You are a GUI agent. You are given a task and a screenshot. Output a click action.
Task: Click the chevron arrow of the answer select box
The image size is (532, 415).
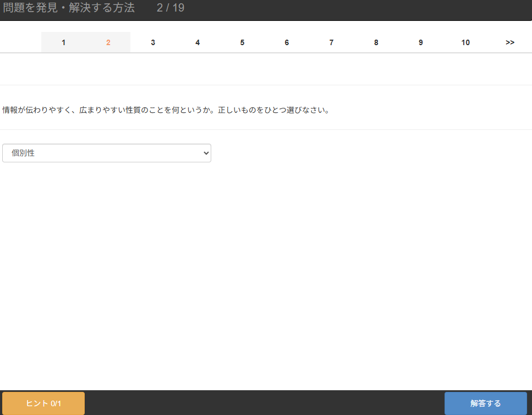tap(206, 153)
